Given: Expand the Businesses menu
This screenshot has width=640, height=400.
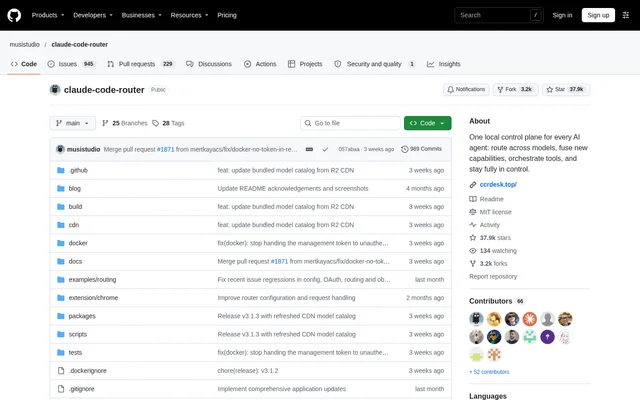Looking at the screenshot, I should [141, 15].
